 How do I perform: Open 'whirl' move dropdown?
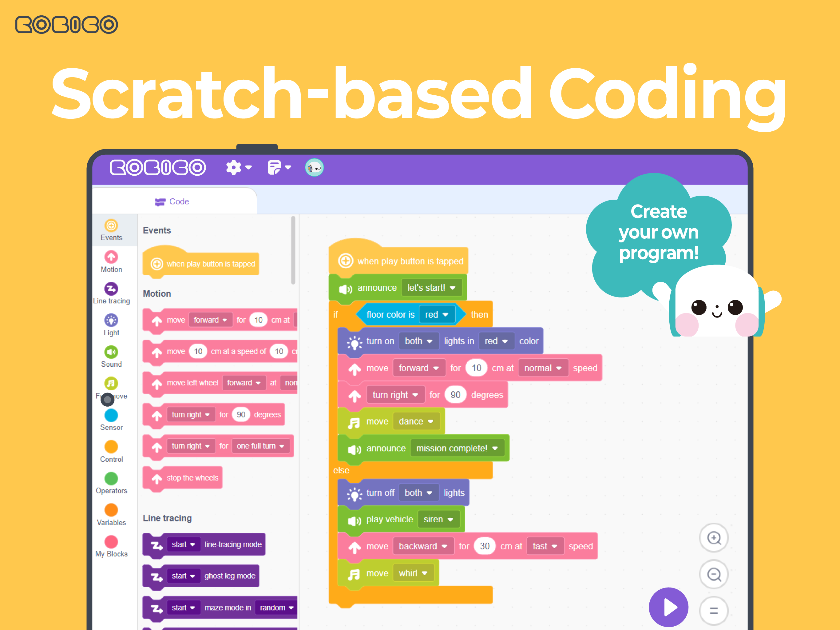(414, 573)
